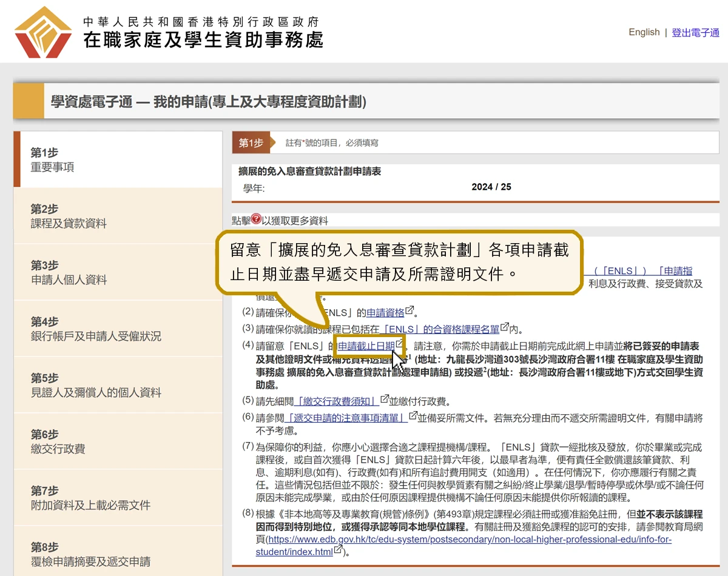Click the note 註有*號的項目，必須填寫
Screen dimensions: 728x576
click(x=332, y=143)
